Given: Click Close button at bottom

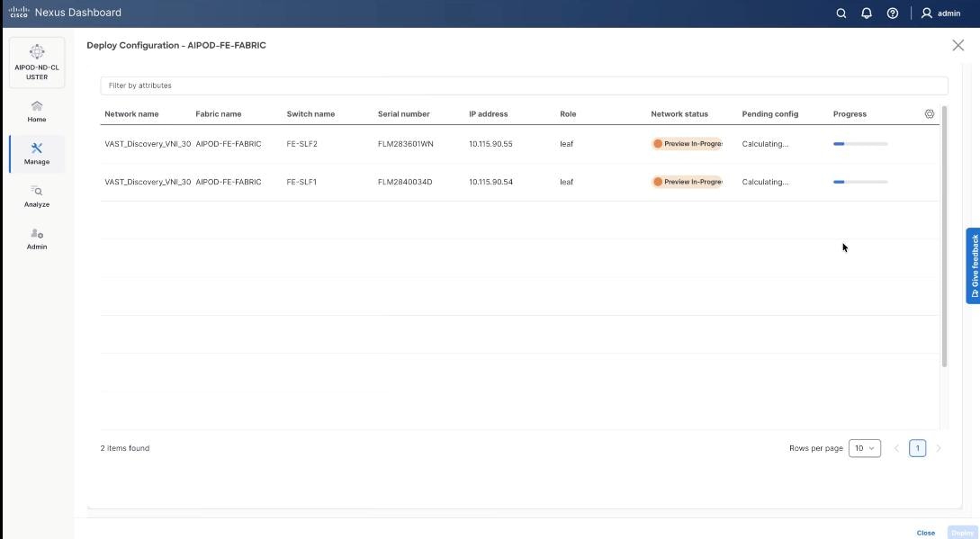Looking at the screenshot, I should coord(926,533).
